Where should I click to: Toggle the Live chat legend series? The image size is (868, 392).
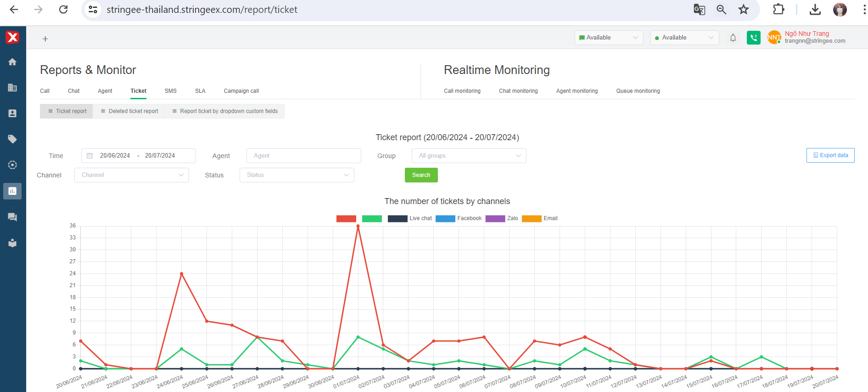tap(409, 219)
